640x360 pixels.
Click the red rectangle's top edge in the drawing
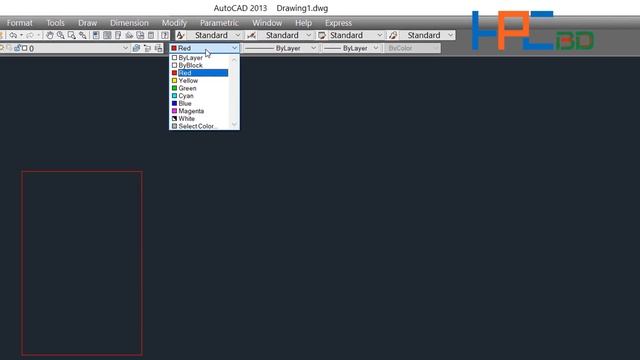(x=82, y=171)
